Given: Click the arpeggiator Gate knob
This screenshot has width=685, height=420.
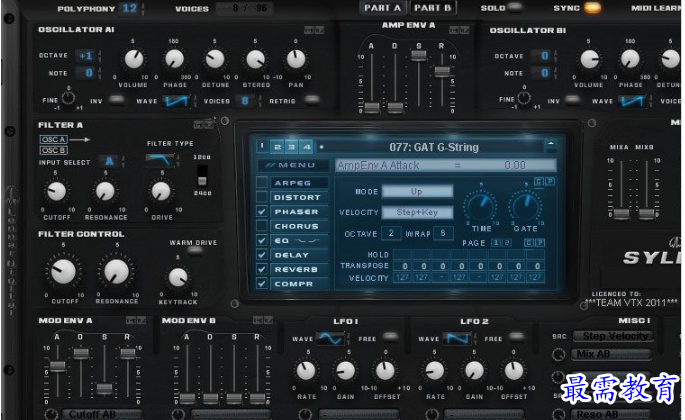Looking at the screenshot, I should tap(524, 207).
